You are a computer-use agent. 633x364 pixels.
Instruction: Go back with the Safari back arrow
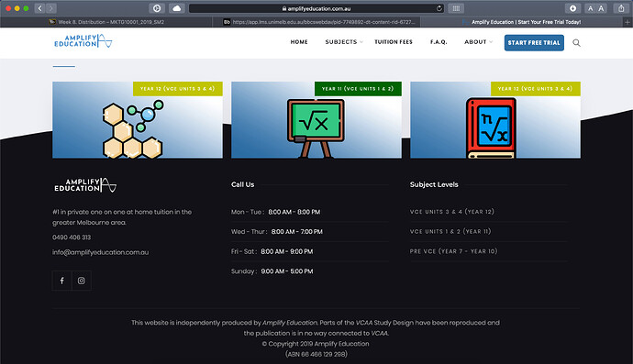[39, 8]
